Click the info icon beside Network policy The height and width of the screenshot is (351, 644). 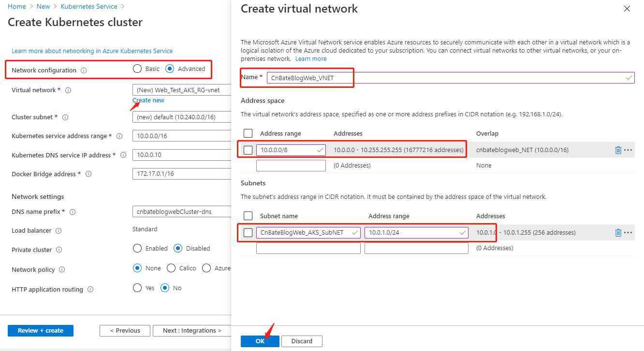pos(62,270)
